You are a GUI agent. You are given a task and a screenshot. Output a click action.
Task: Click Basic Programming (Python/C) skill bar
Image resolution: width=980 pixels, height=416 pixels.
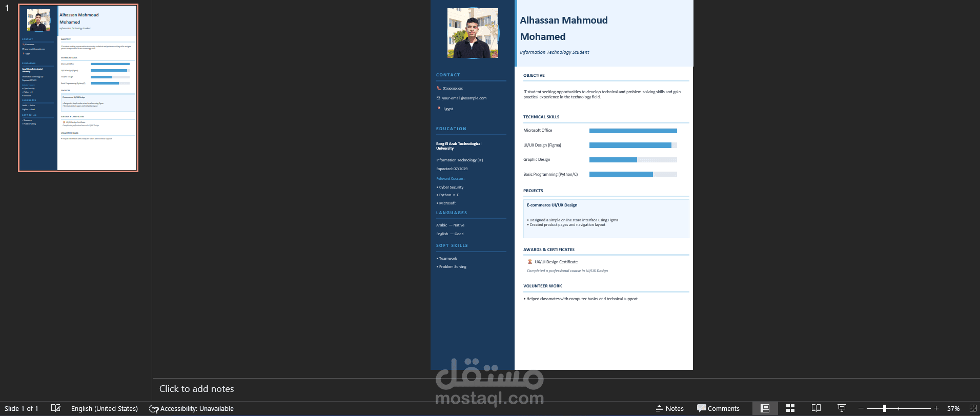(633, 174)
